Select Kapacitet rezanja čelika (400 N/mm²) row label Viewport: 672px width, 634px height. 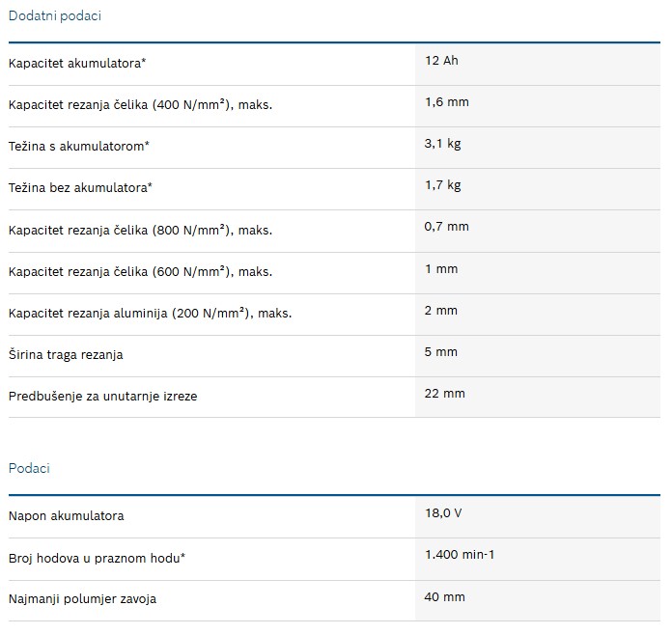pyautogui.click(x=140, y=105)
